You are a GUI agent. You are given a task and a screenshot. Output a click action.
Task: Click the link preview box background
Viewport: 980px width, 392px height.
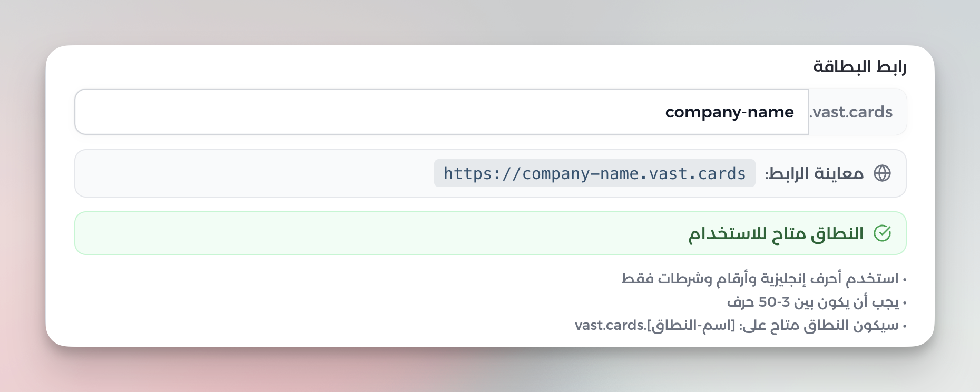[253, 173]
